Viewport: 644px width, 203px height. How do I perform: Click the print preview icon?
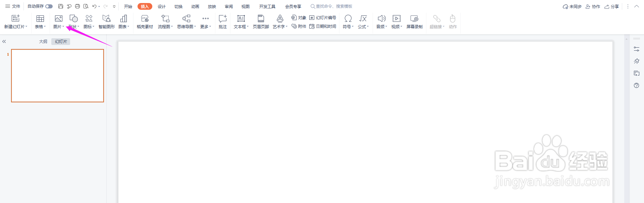[x=86, y=6]
